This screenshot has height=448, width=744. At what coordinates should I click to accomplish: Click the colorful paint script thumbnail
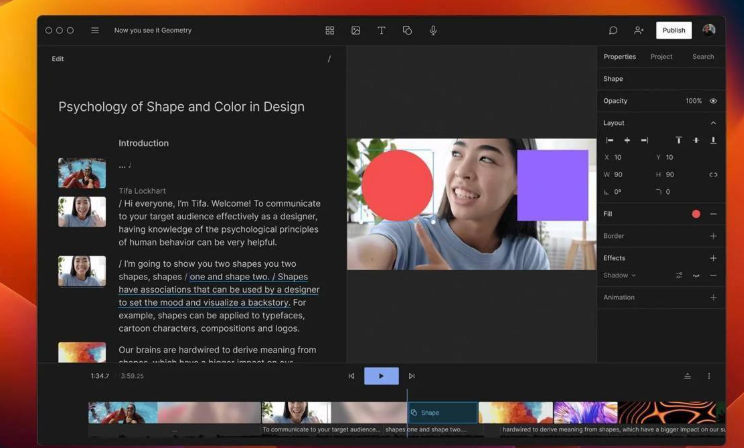tap(82, 352)
